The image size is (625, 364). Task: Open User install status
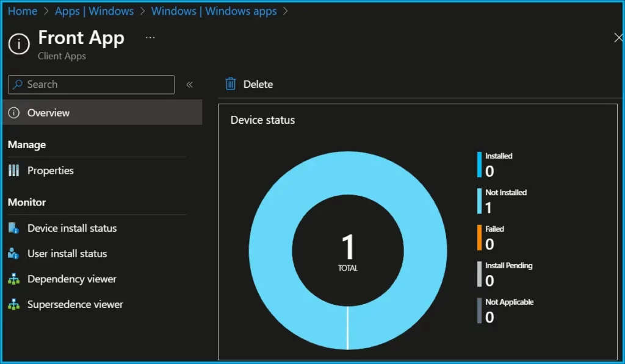point(67,254)
